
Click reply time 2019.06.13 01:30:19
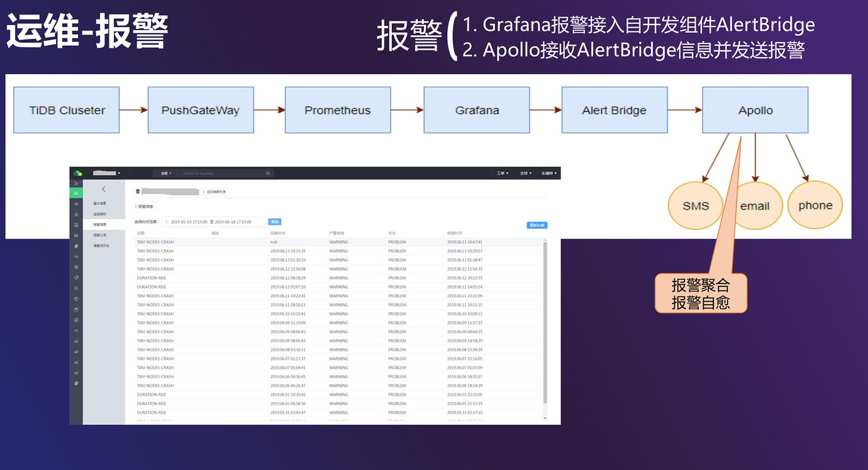click(x=288, y=260)
